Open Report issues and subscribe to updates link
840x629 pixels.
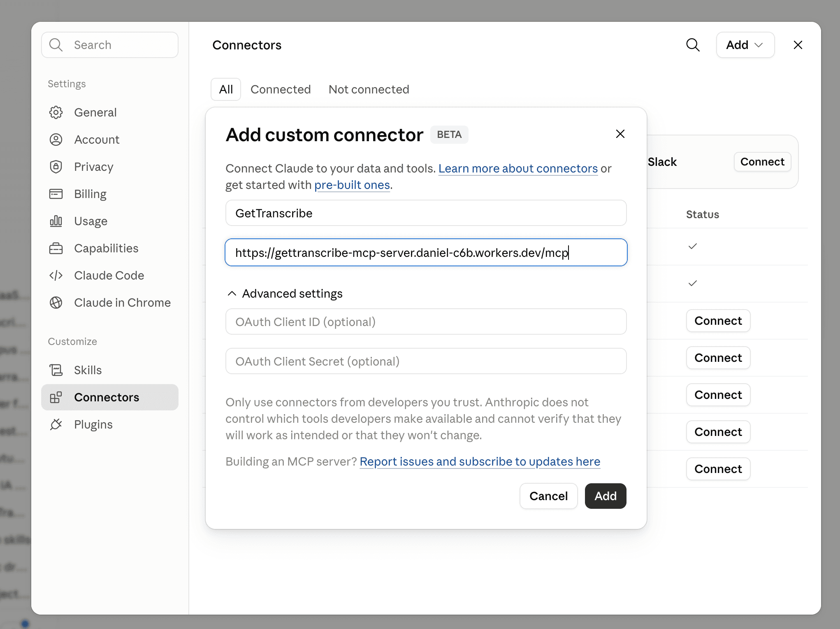tap(480, 461)
